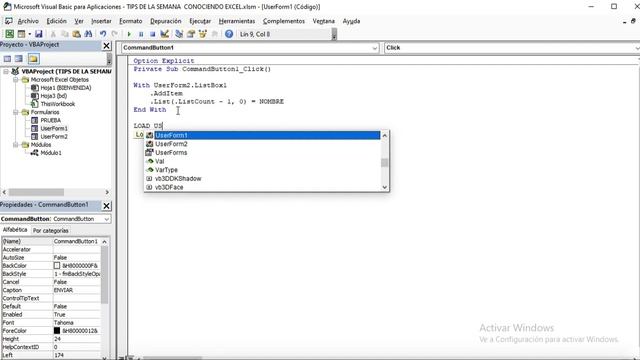Collapse the Microsoft Excel Objetos folder
Screen dimensions: 640x360
click(16, 80)
